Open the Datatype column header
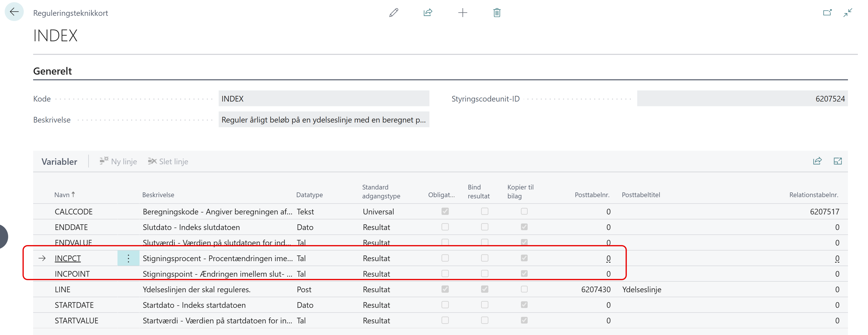The width and height of the screenshot is (868, 335). point(309,195)
